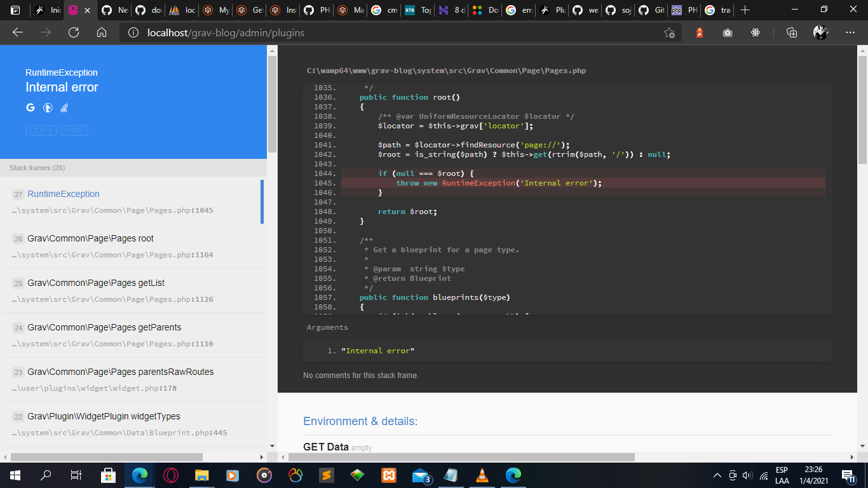868x488 pixels.
Task: Expand hidden icons in the system tray
Action: [x=717, y=475]
